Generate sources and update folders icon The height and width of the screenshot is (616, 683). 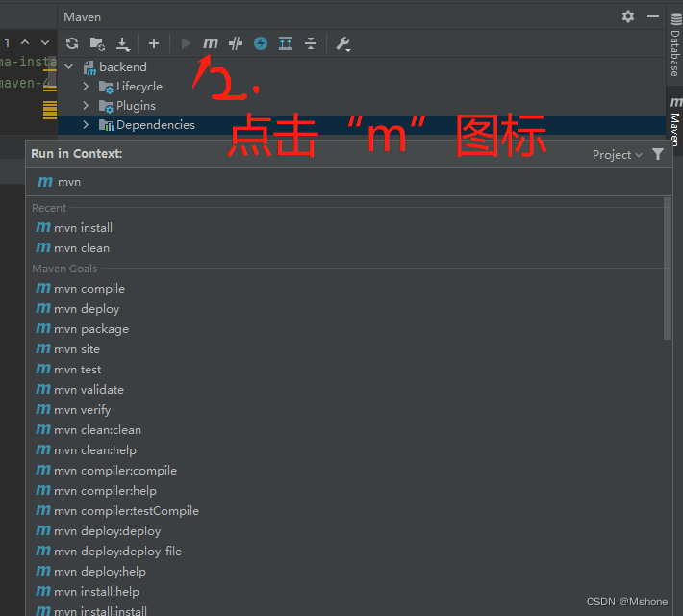(97, 43)
